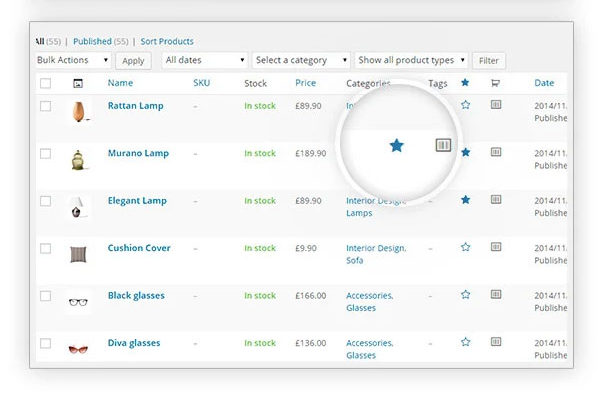Open the Sort Products view

[167, 41]
